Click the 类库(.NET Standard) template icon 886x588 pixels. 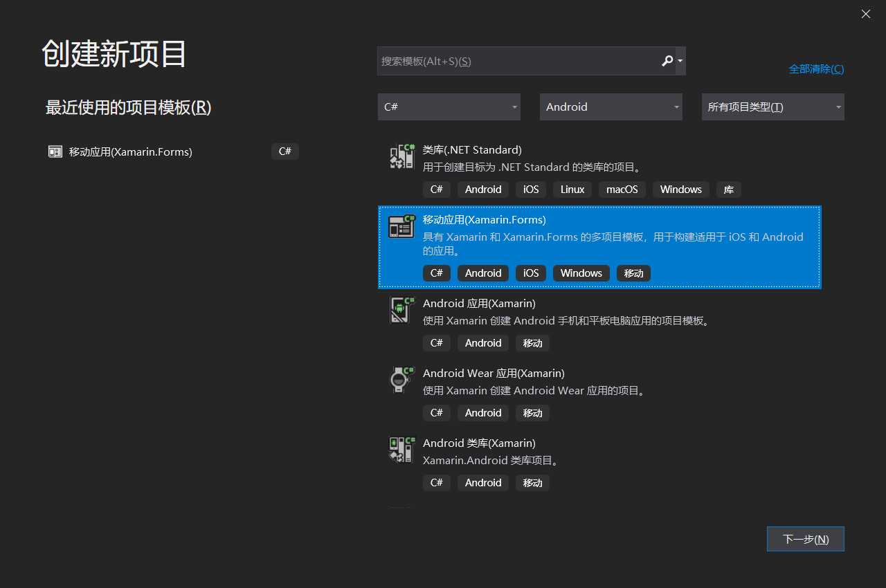coord(401,155)
